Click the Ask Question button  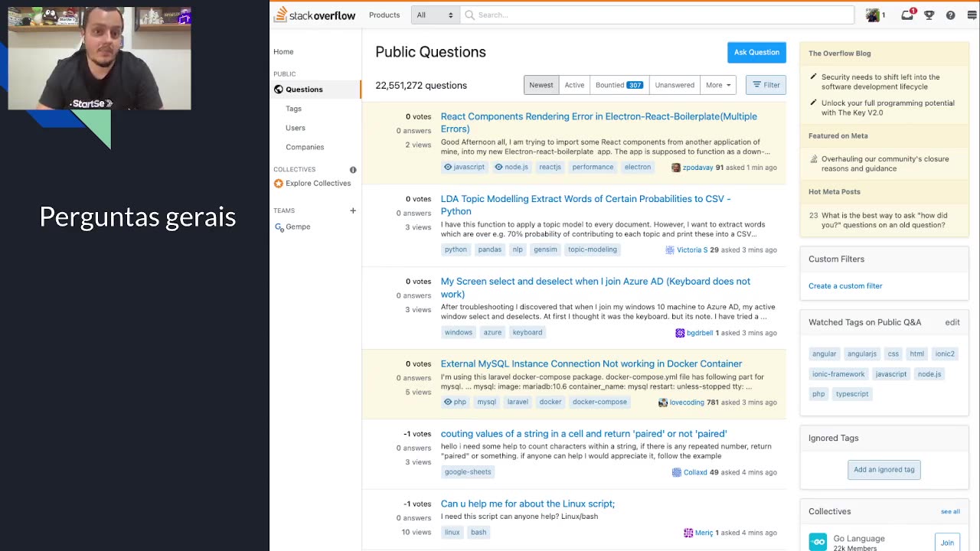coord(756,52)
